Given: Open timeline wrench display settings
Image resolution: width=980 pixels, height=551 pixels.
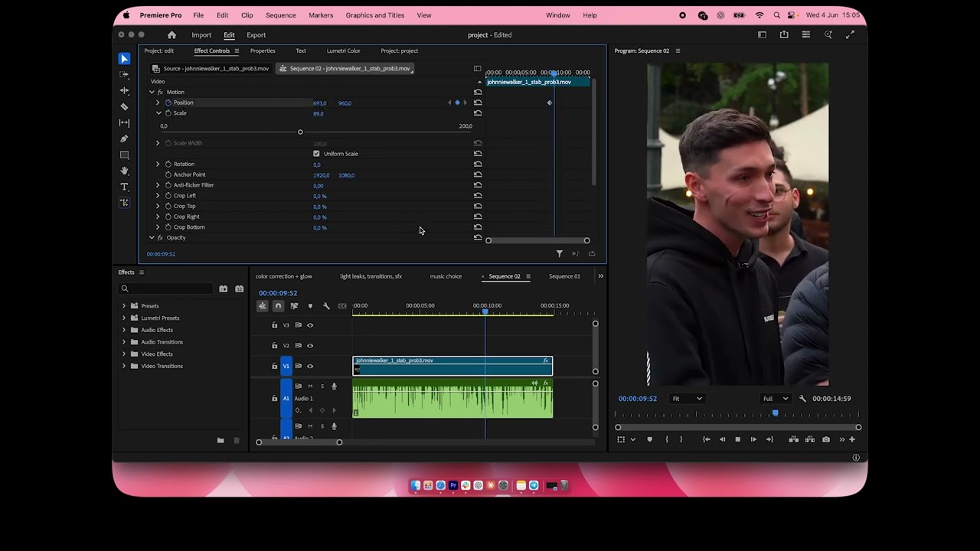Looking at the screenshot, I should 326,306.
